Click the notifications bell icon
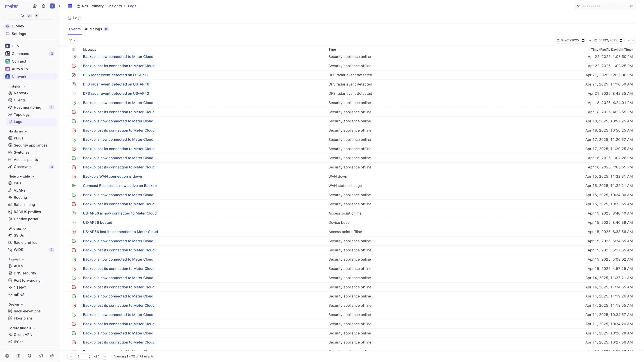 [x=44, y=6]
